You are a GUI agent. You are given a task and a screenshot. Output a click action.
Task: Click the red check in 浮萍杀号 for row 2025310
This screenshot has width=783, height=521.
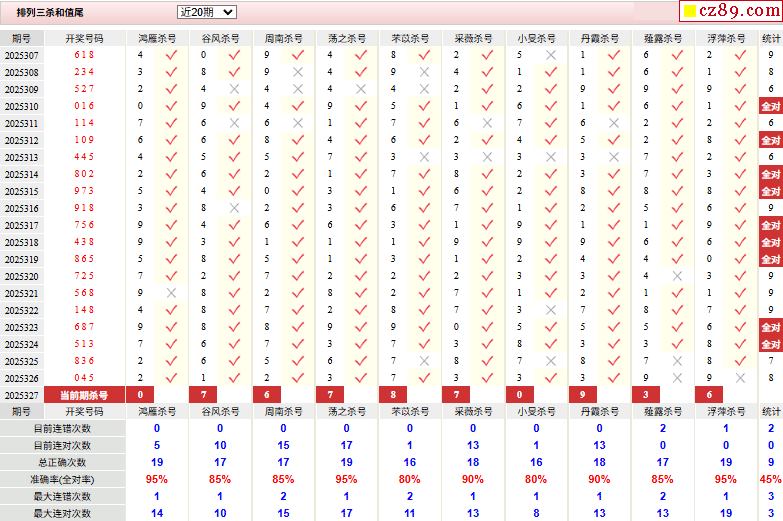coord(740,106)
